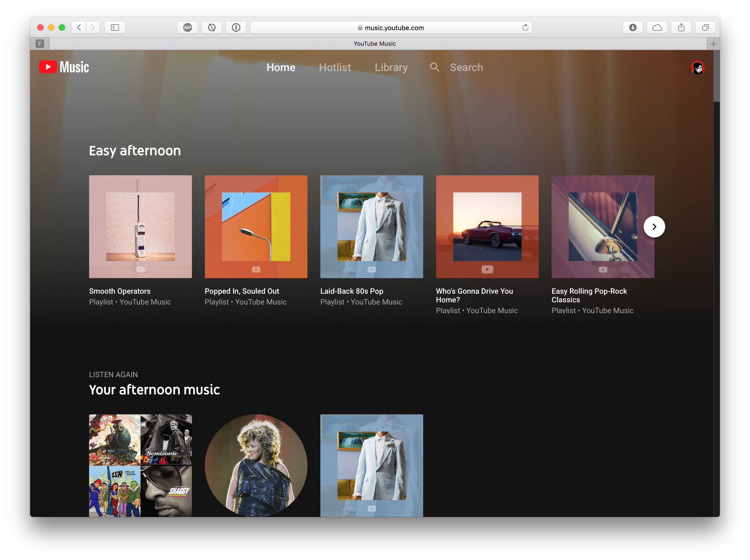Open the Popped In, Souled Out playlist

[x=255, y=226]
